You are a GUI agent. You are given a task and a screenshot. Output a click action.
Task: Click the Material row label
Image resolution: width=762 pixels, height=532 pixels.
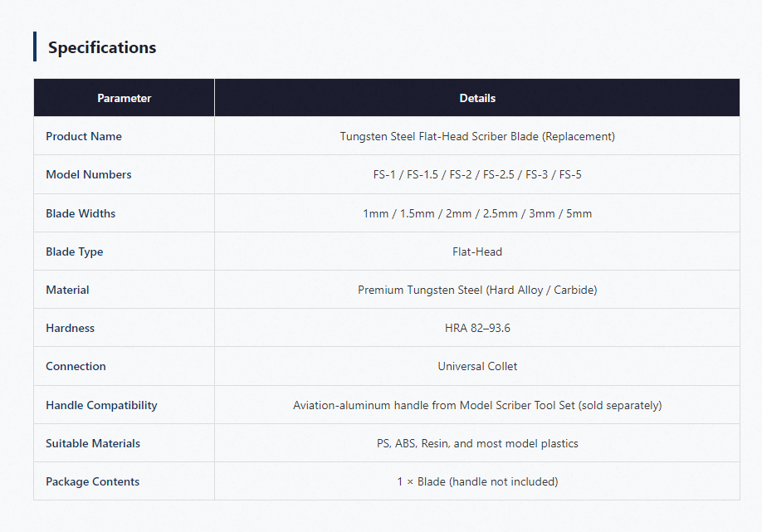(67, 290)
